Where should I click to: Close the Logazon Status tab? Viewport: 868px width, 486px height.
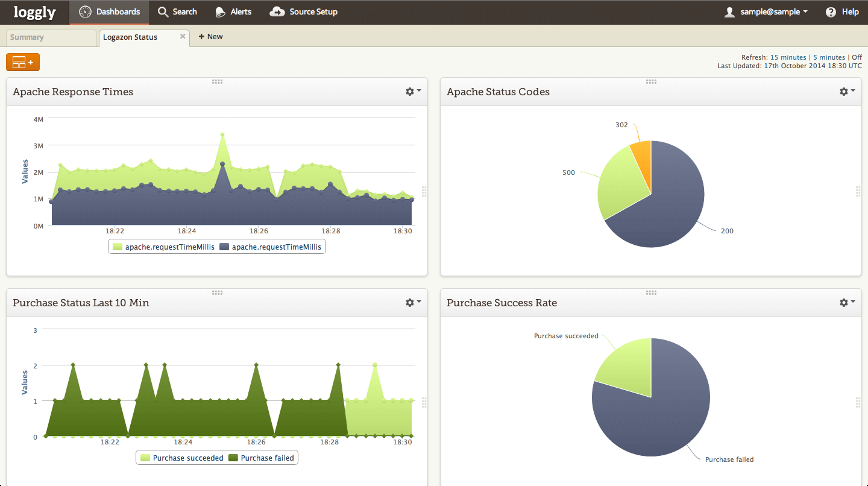(x=183, y=36)
